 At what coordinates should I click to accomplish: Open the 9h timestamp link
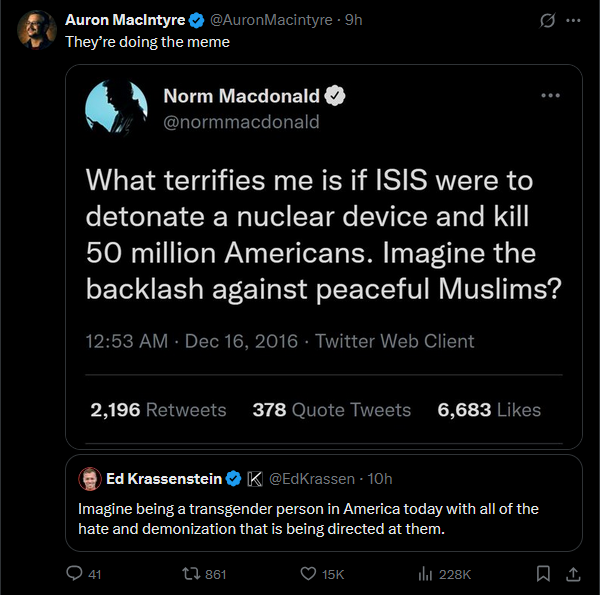(x=353, y=20)
